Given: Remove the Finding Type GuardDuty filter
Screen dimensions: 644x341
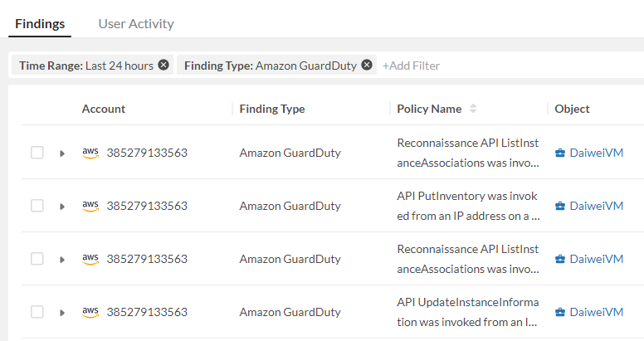Looking at the screenshot, I should (x=367, y=66).
